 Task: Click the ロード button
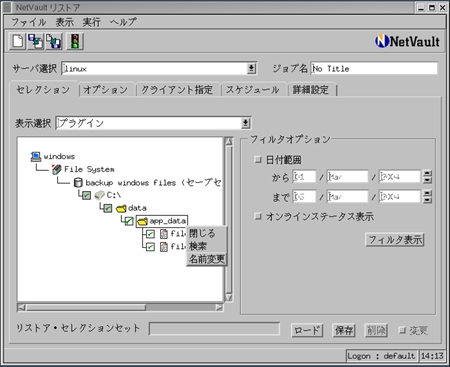pos(307,330)
